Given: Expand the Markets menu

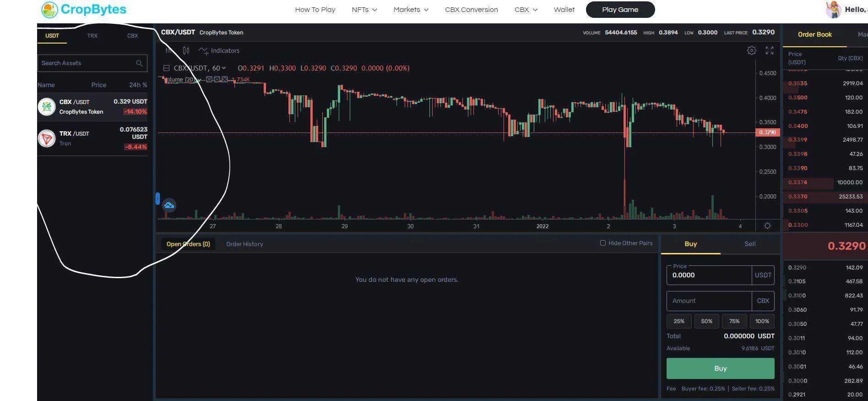Looking at the screenshot, I should (411, 10).
